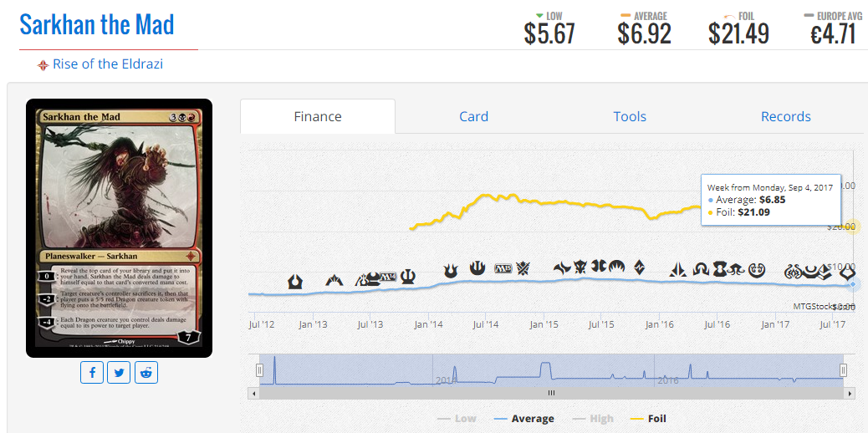The height and width of the screenshot is (433, 868).
Task: Switch to the Card tab
Action: point(474,116)
